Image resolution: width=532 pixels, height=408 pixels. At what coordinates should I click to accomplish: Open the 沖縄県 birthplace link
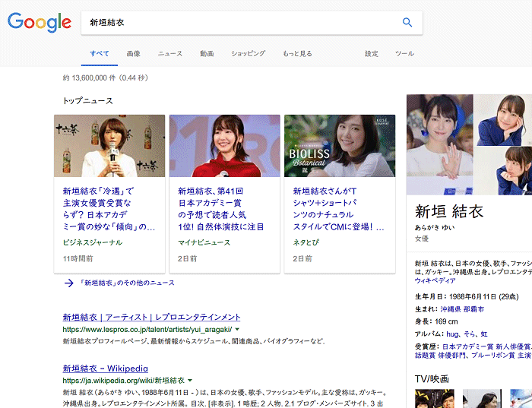(x=451, y=309)
